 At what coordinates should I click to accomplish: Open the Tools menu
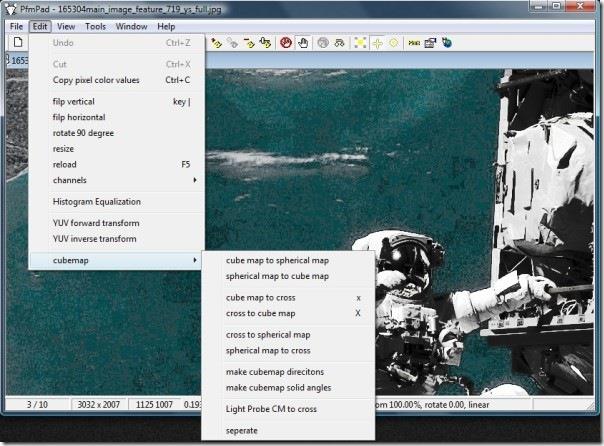[x=96, y=26]
